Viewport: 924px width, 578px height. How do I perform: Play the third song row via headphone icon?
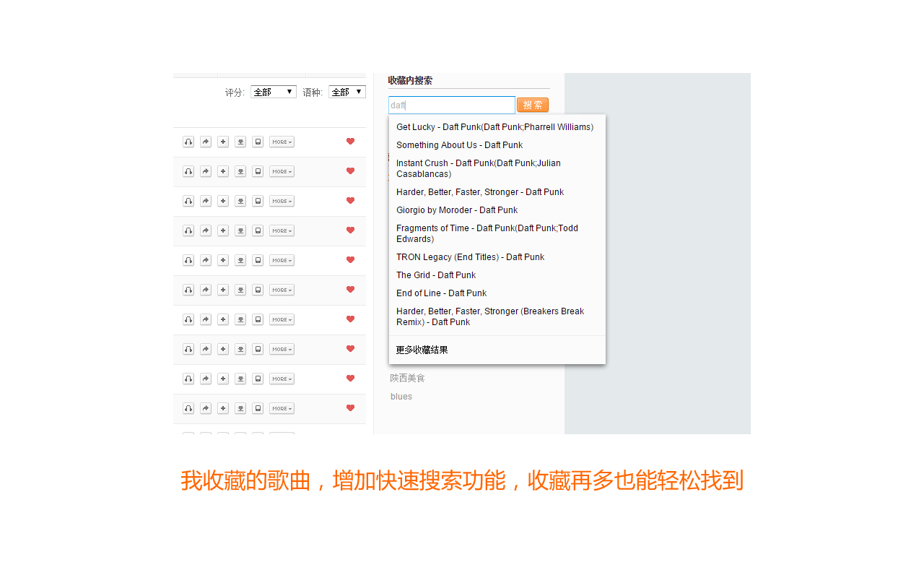pos(188,201)
